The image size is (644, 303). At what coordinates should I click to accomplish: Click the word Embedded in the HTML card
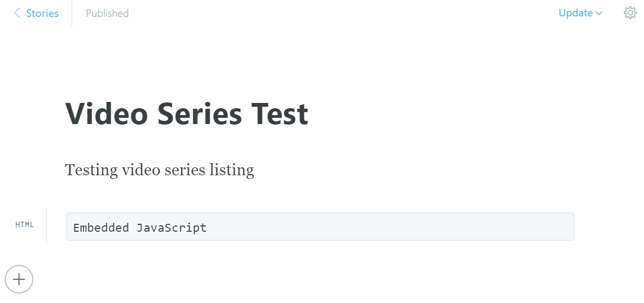coord(101,228)
